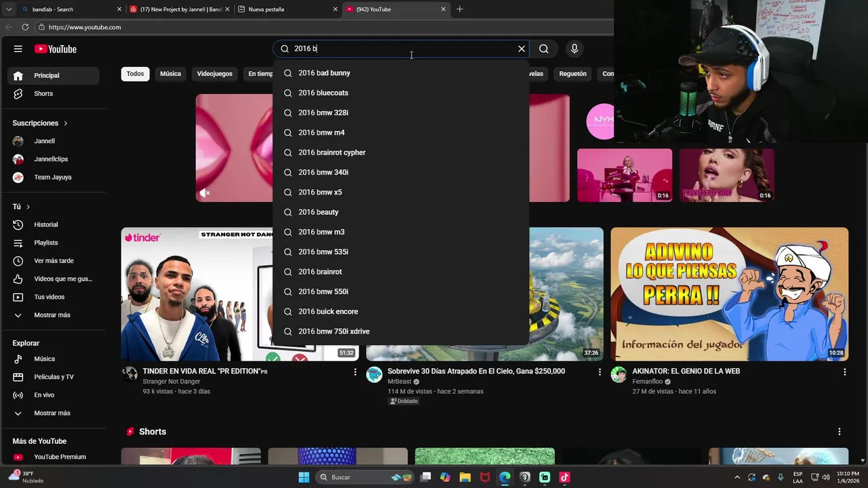The image size is (868, 488).
Task: Open the options menu for Akinator video
Action: 844,372
